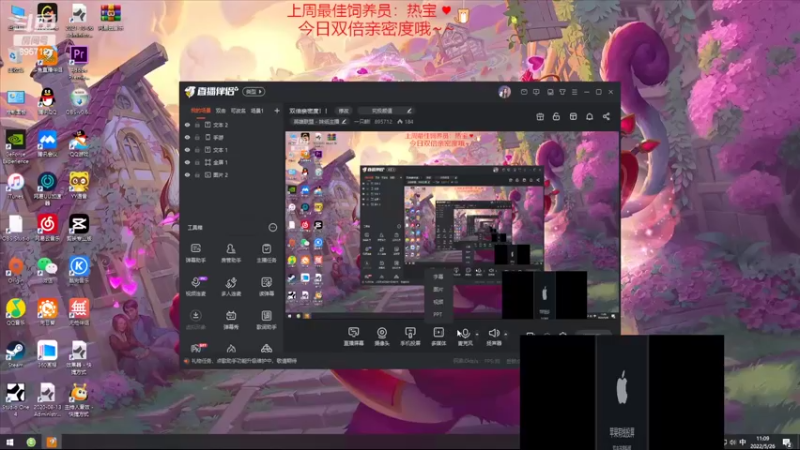800x450 pixels.
Task: Open the GeForce Experience desktop shortcut
Action: (16, 147)
